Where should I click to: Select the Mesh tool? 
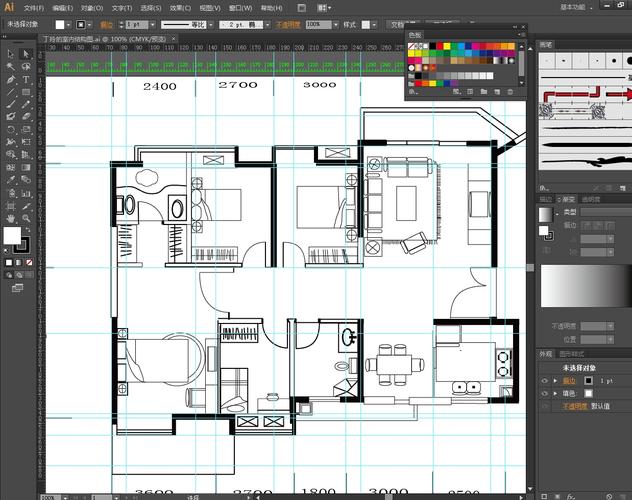[11, 167]
